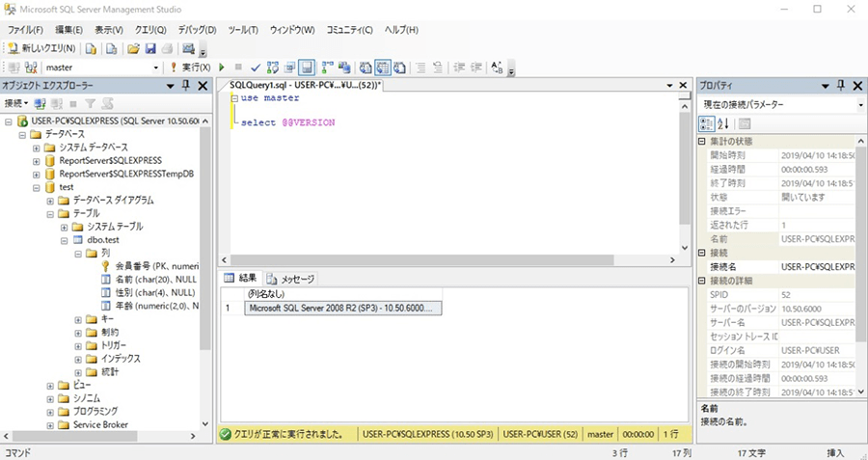Click Include Client Statistics icon
The width and height of the screenshot is (868, 460).
344,68
